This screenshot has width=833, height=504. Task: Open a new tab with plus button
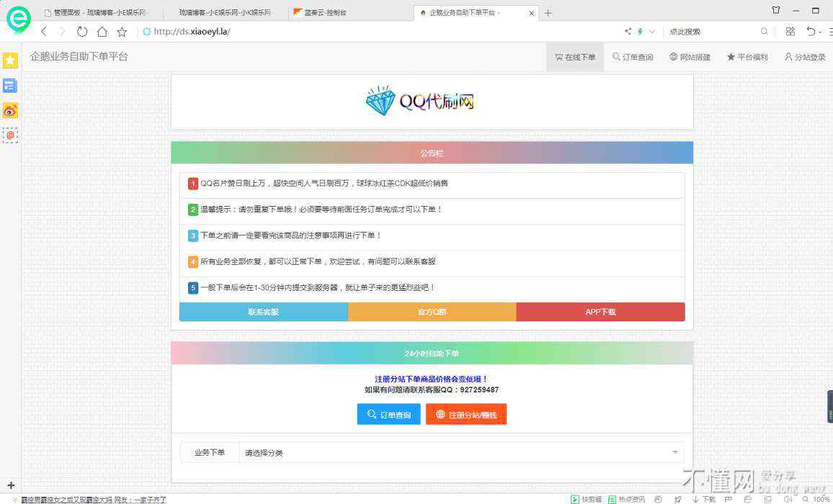point(548,13)
